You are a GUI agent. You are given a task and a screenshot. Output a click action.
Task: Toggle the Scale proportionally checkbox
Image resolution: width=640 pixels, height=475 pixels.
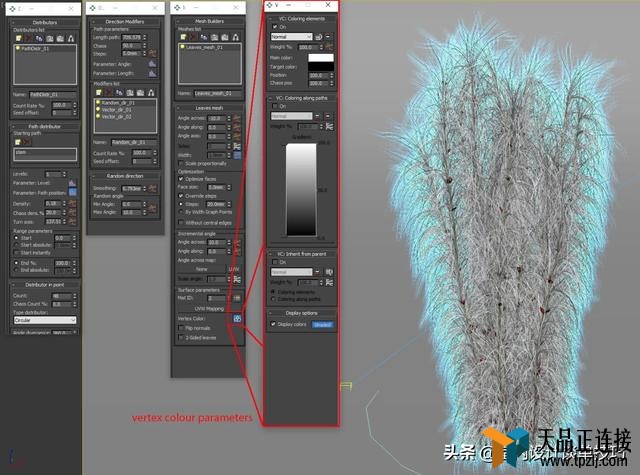[181, 163]
